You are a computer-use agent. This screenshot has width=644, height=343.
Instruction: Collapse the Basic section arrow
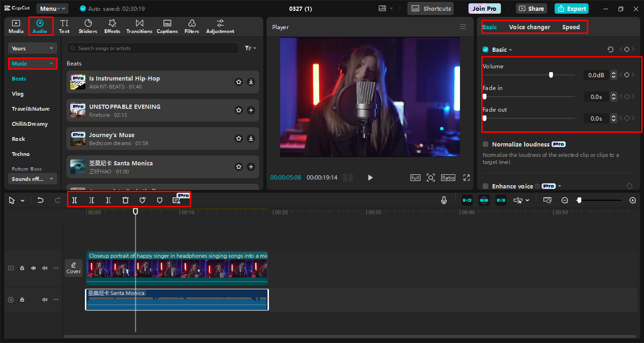point(510,50)
